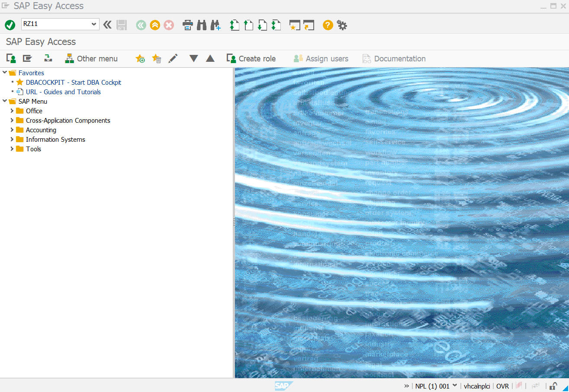
Task: Click the SAP Menu root label
Action: [33, 101]
